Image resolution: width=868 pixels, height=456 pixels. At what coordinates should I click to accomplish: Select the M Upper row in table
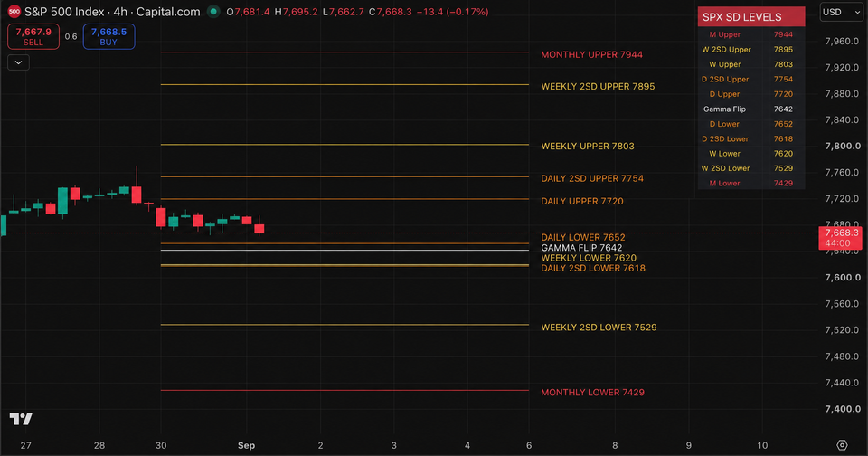pyautogui.click(x=751, y=34)
